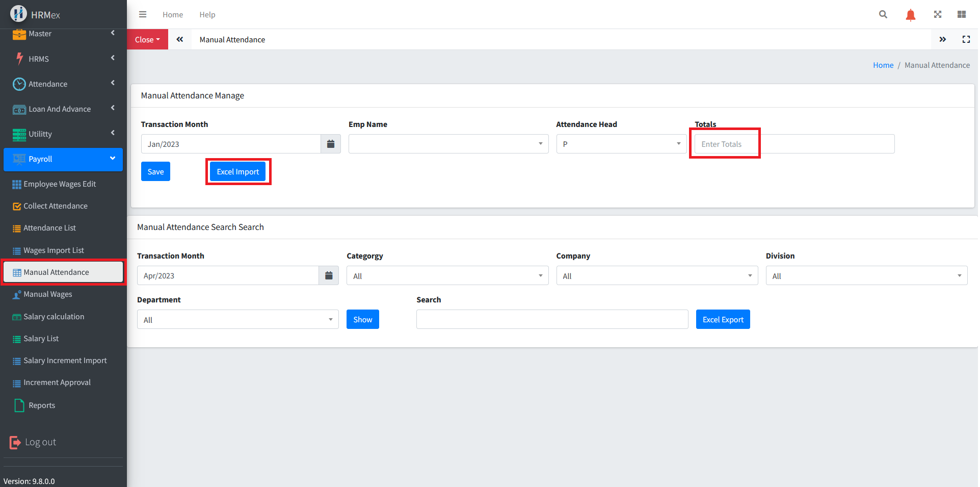Open the notifications bell icon
The height and width of the screenshot is (487, 980).
click(x=910, y=15)
